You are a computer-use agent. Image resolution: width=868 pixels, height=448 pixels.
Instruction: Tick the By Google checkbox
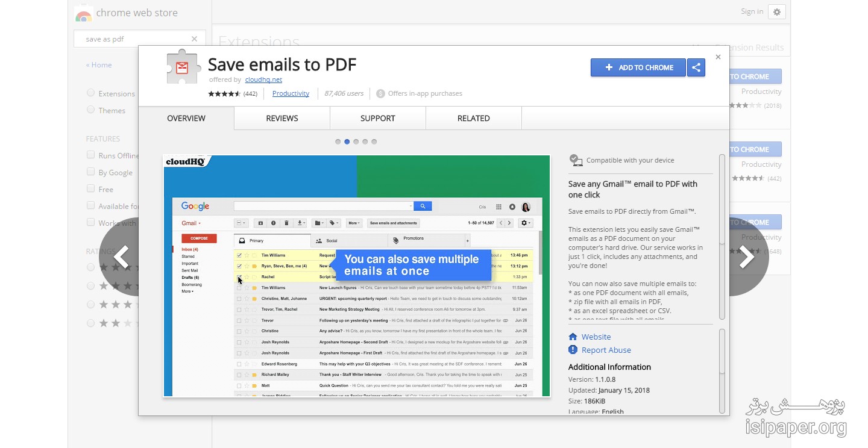coord(90,172)
